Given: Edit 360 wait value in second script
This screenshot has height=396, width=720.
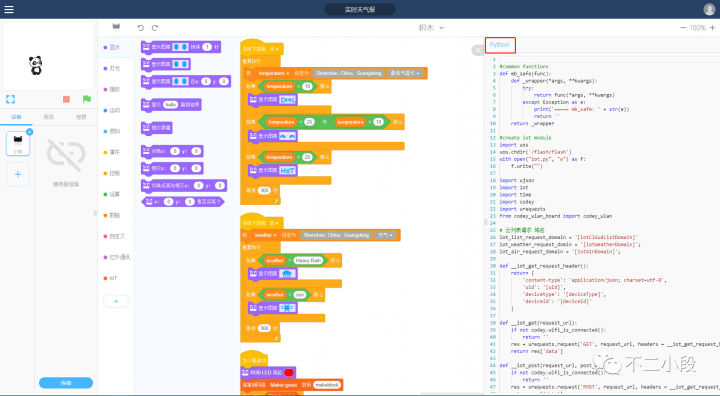Looking at the screenshot, I should [x=264, y=328].
